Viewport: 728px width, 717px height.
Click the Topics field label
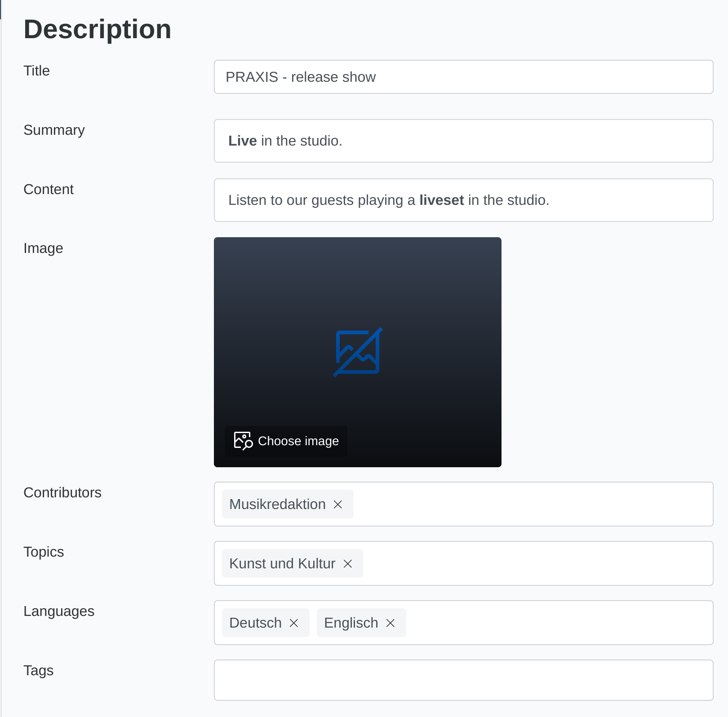44,552
